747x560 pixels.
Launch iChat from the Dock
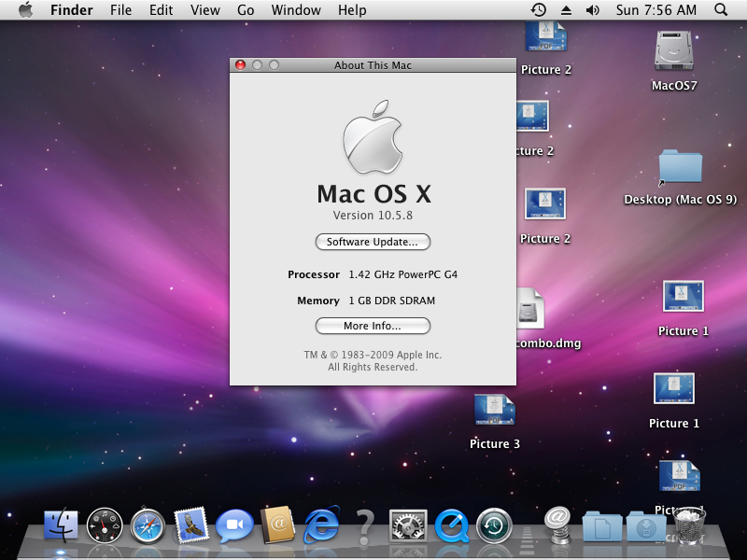[x=234, y=525]
